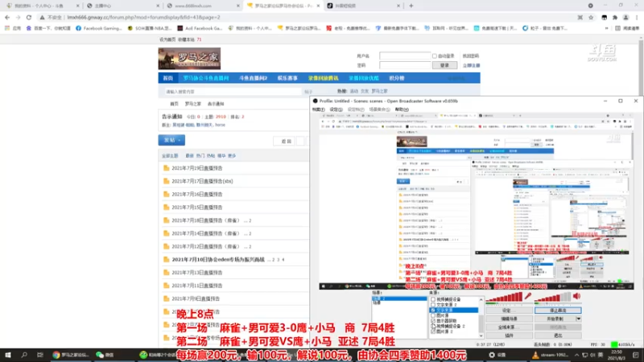Open the 积分榜 navigation item
This screenshot has width=644, height=362.
coord(396,78)
